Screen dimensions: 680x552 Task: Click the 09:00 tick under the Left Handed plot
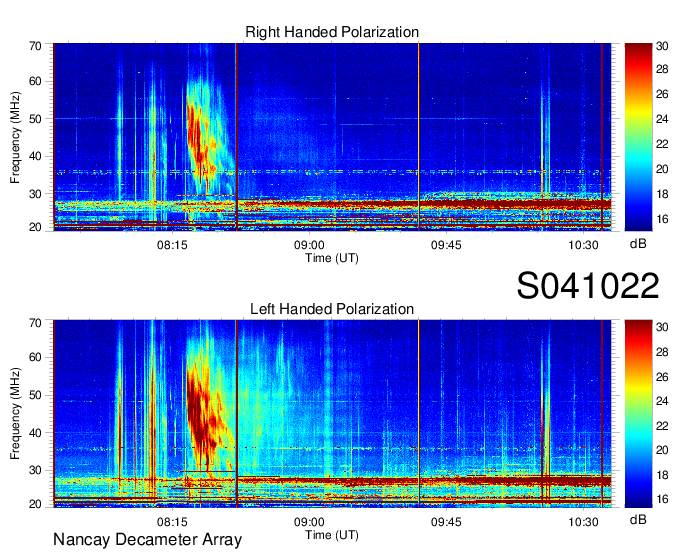tap(309, 522)
